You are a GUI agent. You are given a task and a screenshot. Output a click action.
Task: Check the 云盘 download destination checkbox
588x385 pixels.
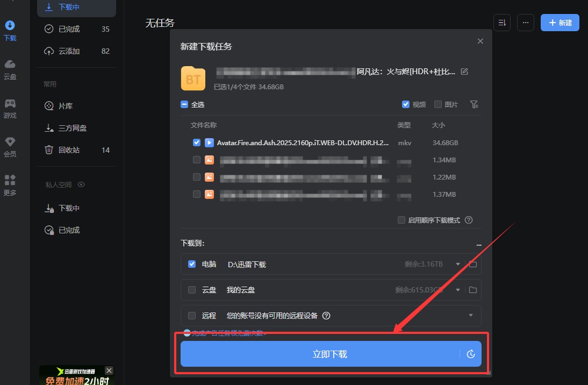pyautogui.click(x=192, y=290)
